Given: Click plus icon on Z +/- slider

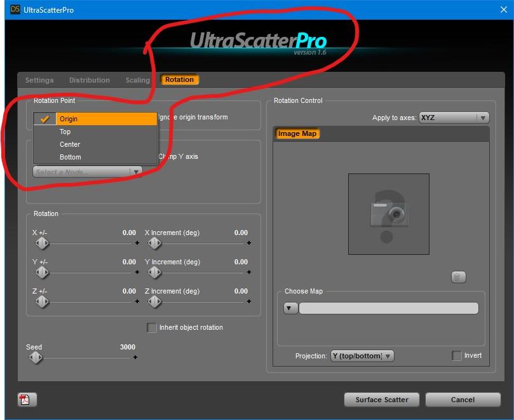Looking at the screenshot, I should pos(137,301).
